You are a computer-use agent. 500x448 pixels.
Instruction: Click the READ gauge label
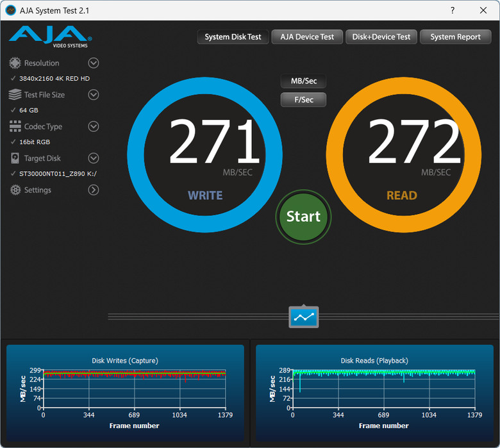[402, 195]
